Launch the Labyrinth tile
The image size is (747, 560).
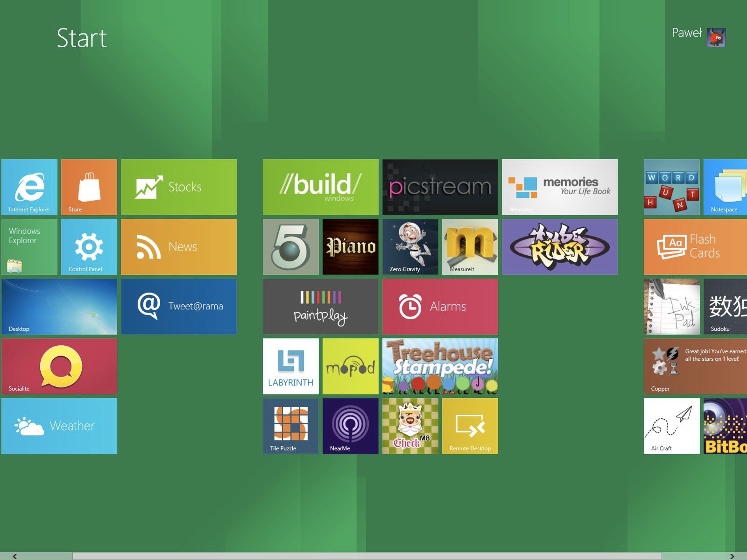coord(291,366)
